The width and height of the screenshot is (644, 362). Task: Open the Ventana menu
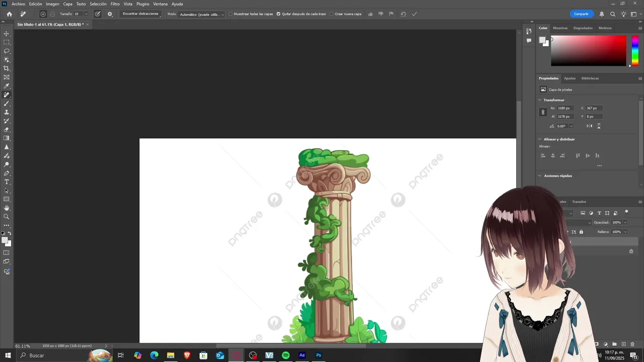coord(160,4)
